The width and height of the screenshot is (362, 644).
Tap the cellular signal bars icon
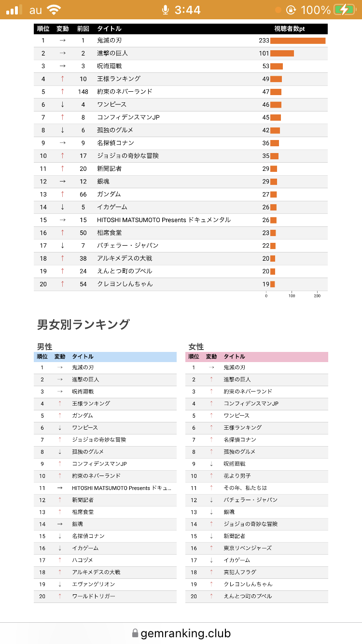(x=14, y=10)
